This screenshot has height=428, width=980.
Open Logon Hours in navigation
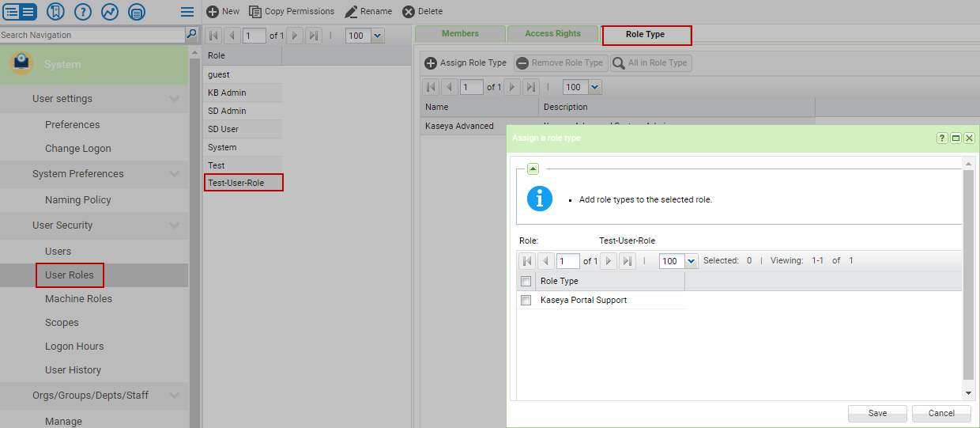(74, 347)
